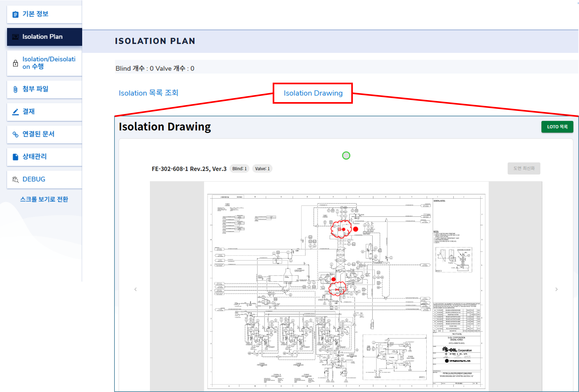The image size is (579, 392).
Task: Click the bug icon beside DEBUG
Action: coord(15,179)
